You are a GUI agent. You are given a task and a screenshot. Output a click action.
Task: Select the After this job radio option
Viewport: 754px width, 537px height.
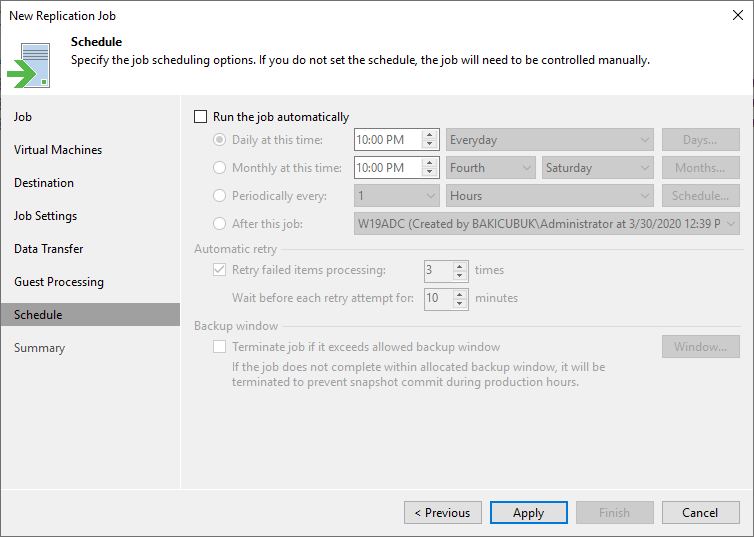(x=219, y=224)
